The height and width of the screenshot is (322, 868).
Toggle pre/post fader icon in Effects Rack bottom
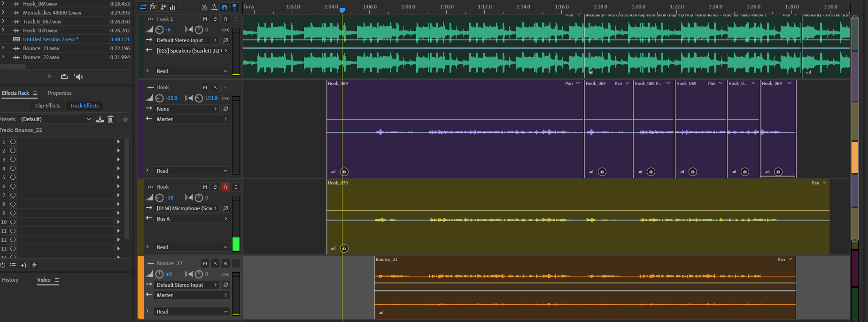tap(23, 265)
